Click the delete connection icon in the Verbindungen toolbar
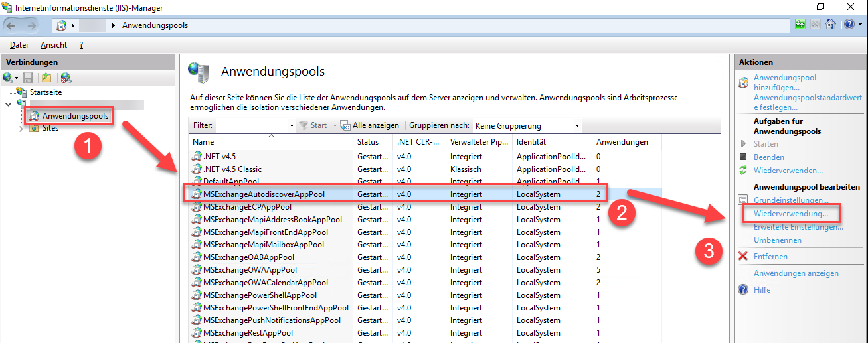This screenshot has height=343, width=868. [x=65, y=78]
